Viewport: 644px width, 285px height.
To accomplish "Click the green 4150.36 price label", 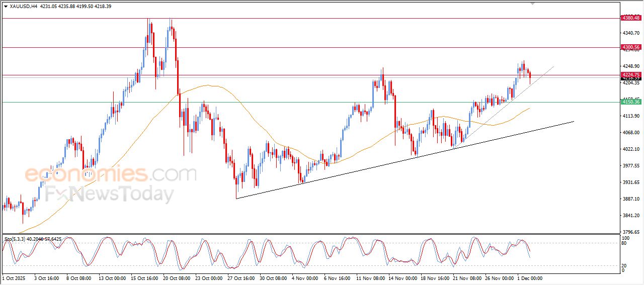I will point(630,102).
